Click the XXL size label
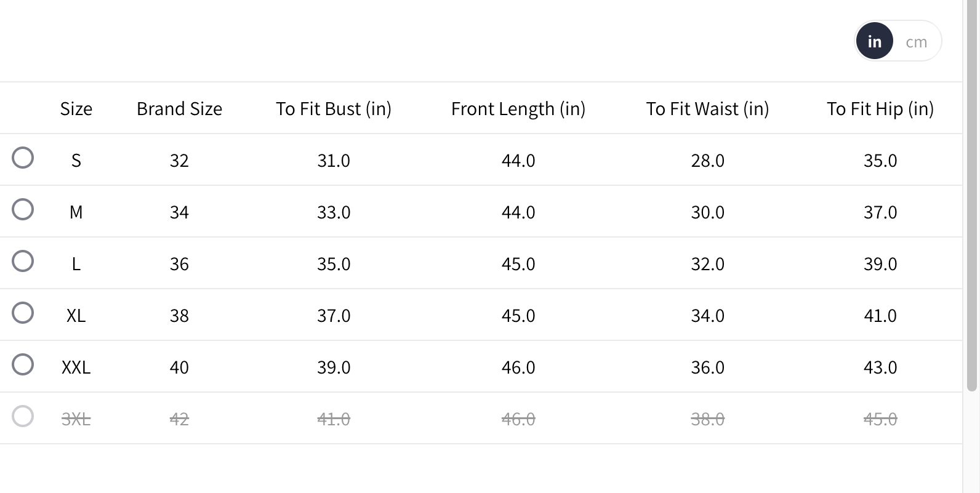This screenshot has height=493, width=980. coord(76,367)
